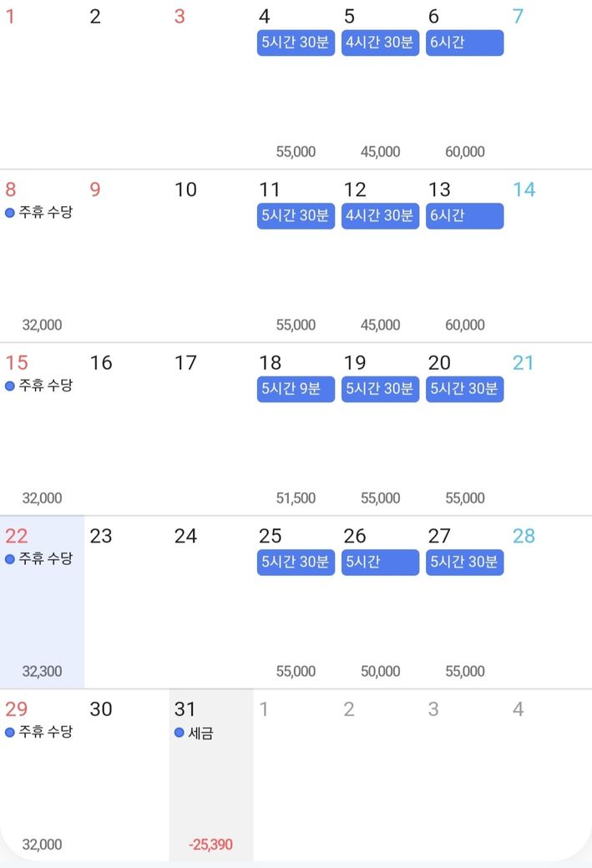Click the blue dot beside 세금 on day 31
The width and height of the screenshot is (592, 868).
179,733
